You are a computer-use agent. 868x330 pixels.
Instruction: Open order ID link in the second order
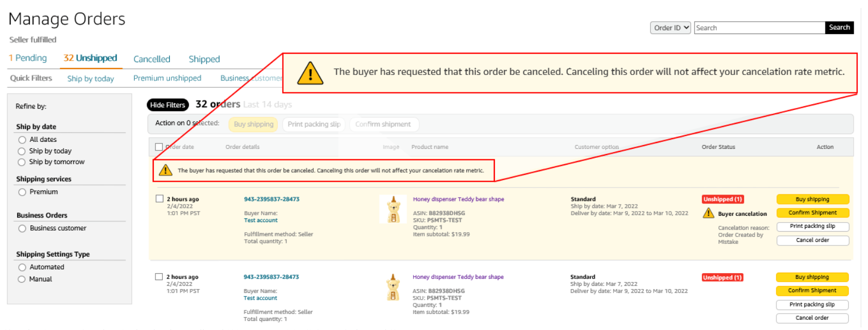coord(271,277)
